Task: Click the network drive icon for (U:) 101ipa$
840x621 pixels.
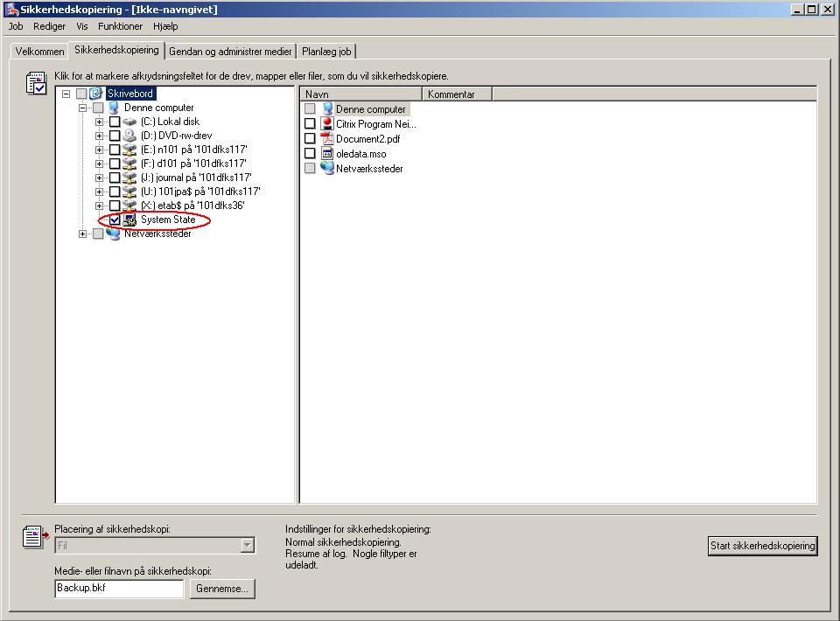Action: [130, 192]
